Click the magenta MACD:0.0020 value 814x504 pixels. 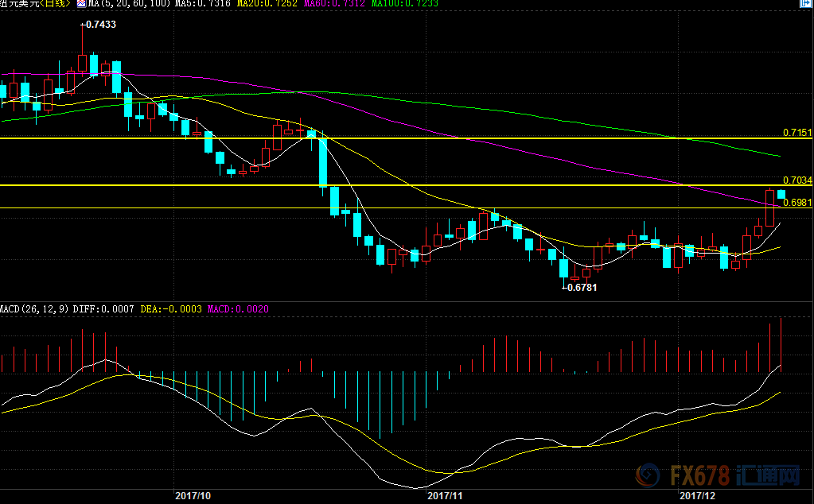click(238, 309)
